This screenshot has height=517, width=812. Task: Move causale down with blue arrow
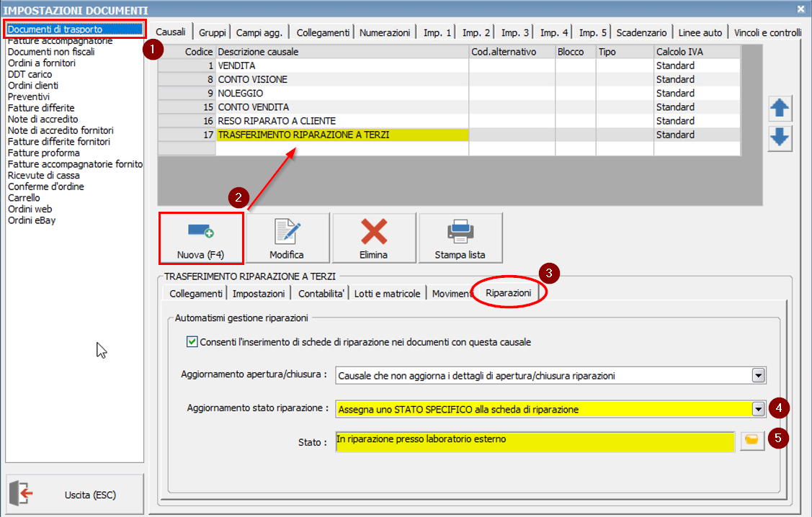[x=780, y=138]
